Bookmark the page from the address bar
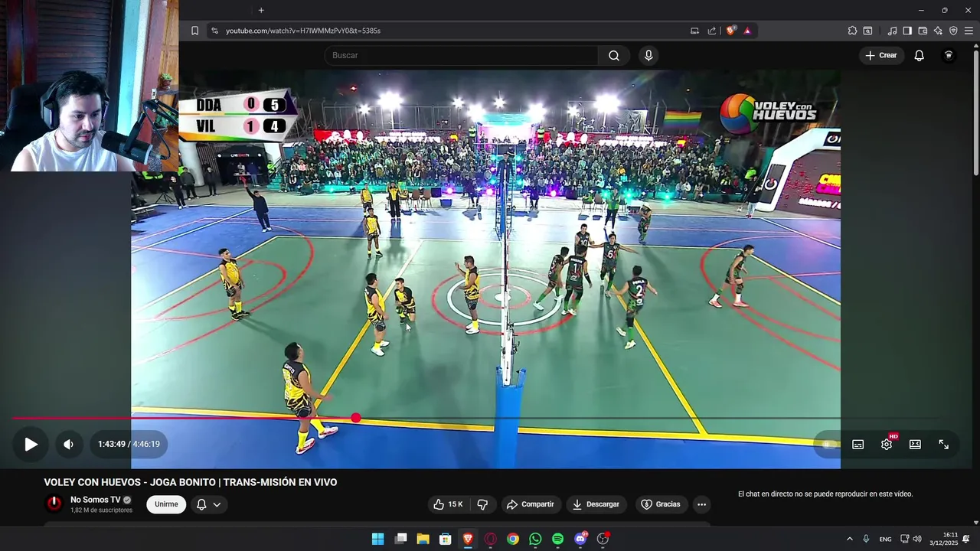Image resolution: width=980 pixels, height=551 pixels. pos(194,31)
